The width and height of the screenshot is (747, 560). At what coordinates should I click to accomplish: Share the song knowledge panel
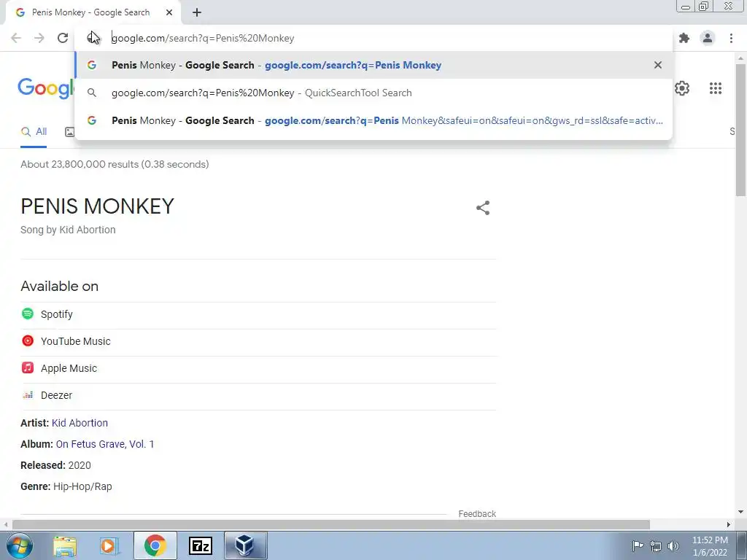pos(483,208)
